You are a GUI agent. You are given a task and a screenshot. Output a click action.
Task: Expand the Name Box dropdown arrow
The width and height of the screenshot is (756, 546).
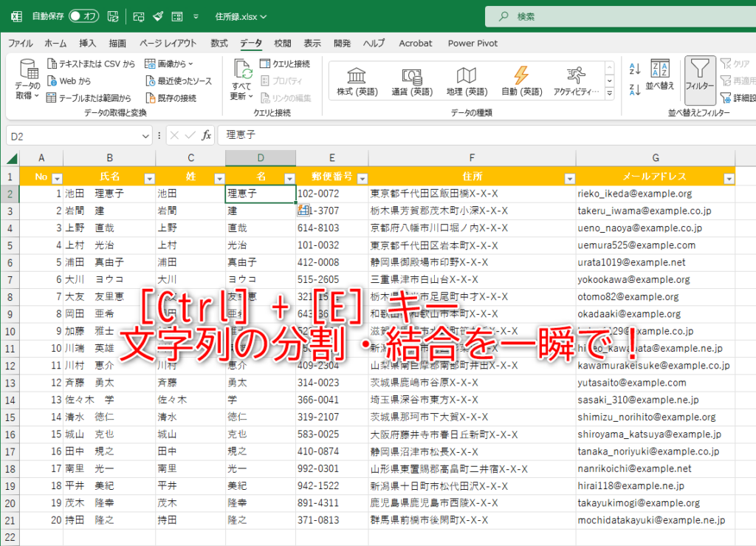point(146,136)
